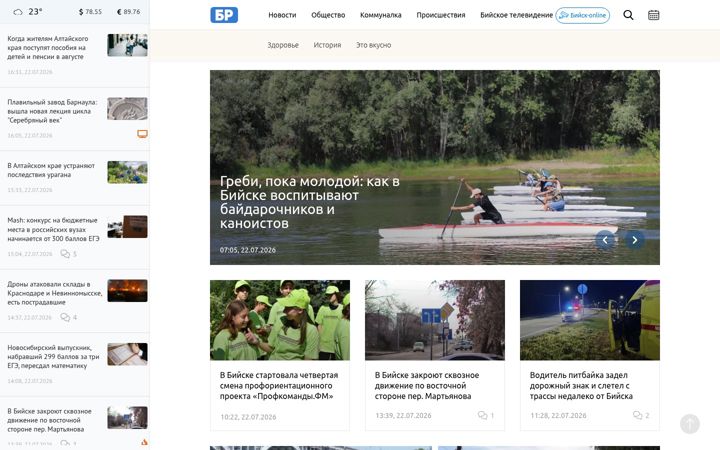
Task: Select the Здоровье submenu item
Action: coord(283,45)
